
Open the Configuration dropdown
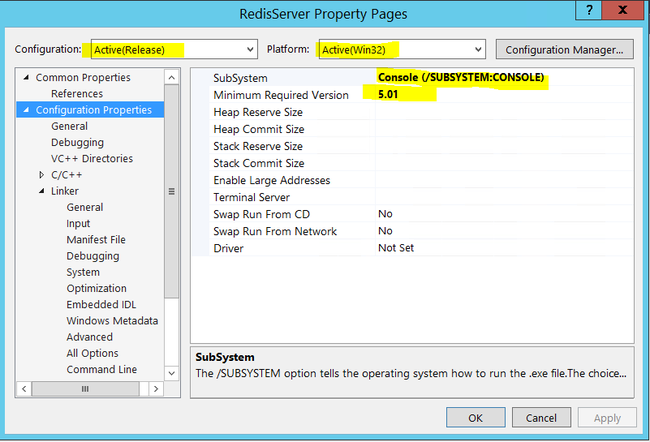pyautogui.click(x=250, y=49)
